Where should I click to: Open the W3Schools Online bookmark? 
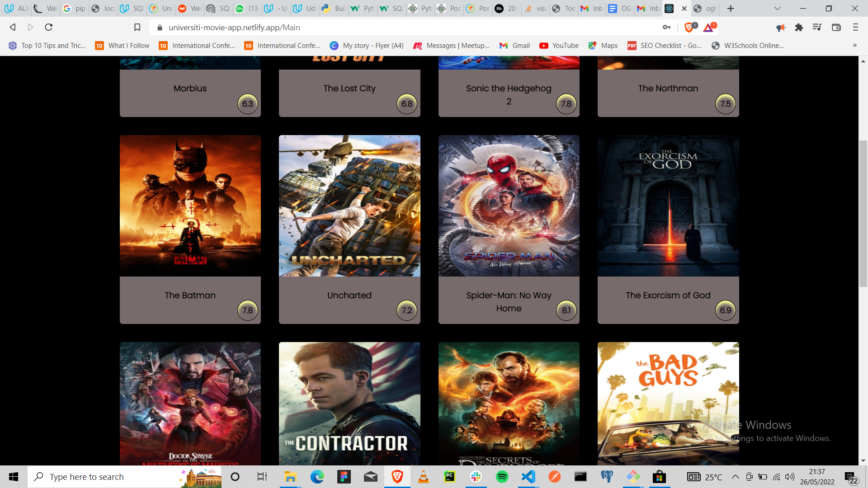tap(748, 45)
